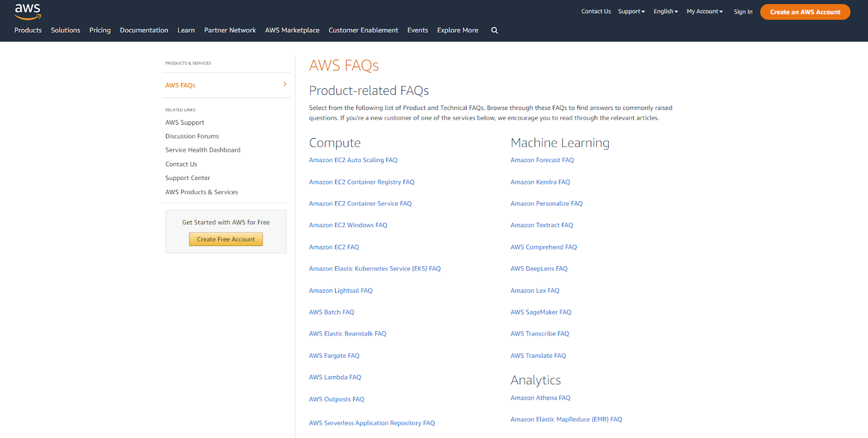Click the AWS FAQs sidebar chevron
Image resolution: width=868 pixels, height=438 pixels.
click(x=285, y=84)
